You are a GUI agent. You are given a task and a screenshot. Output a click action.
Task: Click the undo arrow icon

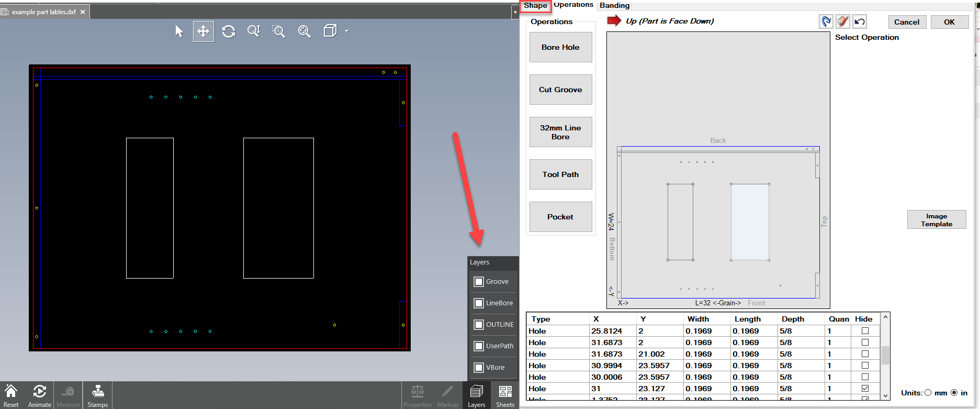pos(860,21)
